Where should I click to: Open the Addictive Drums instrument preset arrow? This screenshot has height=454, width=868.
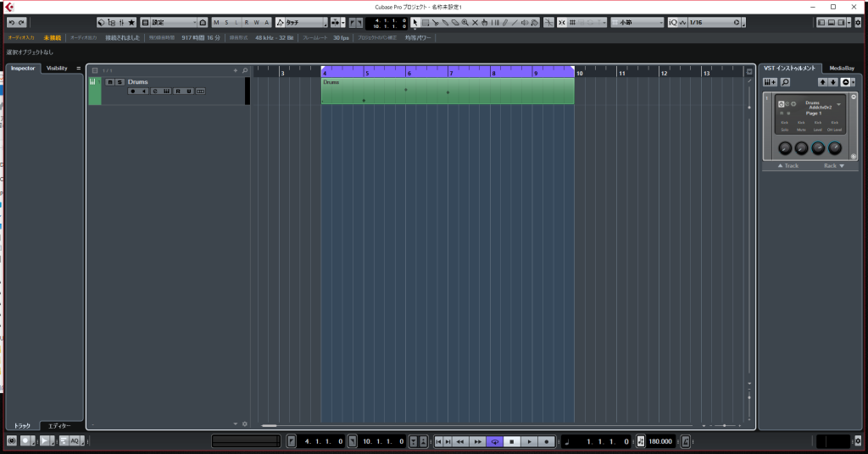pos(838,104)
